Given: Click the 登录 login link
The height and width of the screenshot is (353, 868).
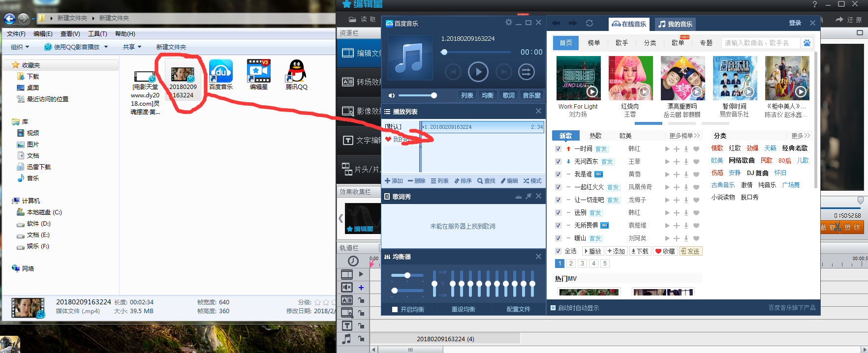Looking at the screenshot, I should [x=795, y=23].
